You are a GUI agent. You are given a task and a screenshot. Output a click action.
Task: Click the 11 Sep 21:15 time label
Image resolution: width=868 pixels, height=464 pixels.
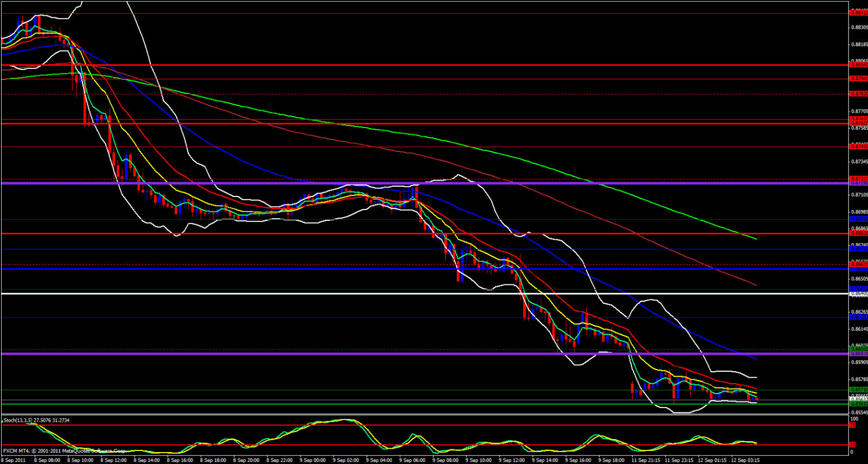click(x=645, y=460)
